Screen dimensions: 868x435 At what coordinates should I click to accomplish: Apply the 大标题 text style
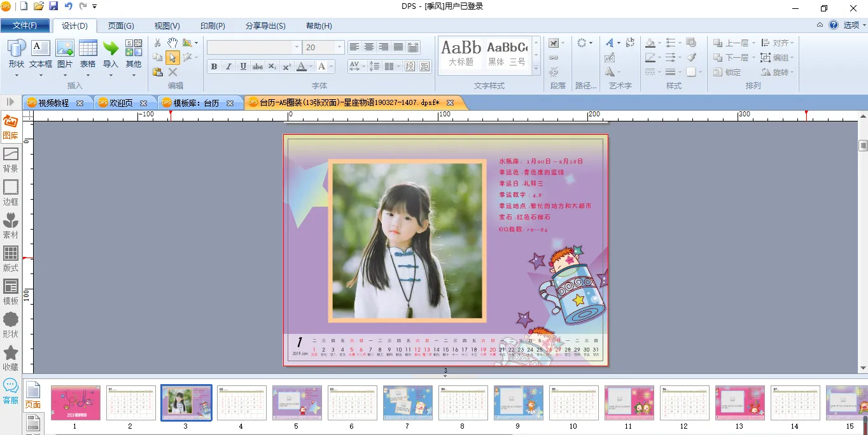point(461,53)
